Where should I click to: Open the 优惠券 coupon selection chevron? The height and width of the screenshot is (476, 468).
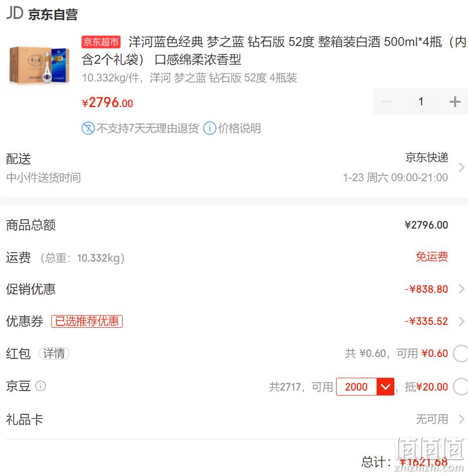[x=462, y=321]
